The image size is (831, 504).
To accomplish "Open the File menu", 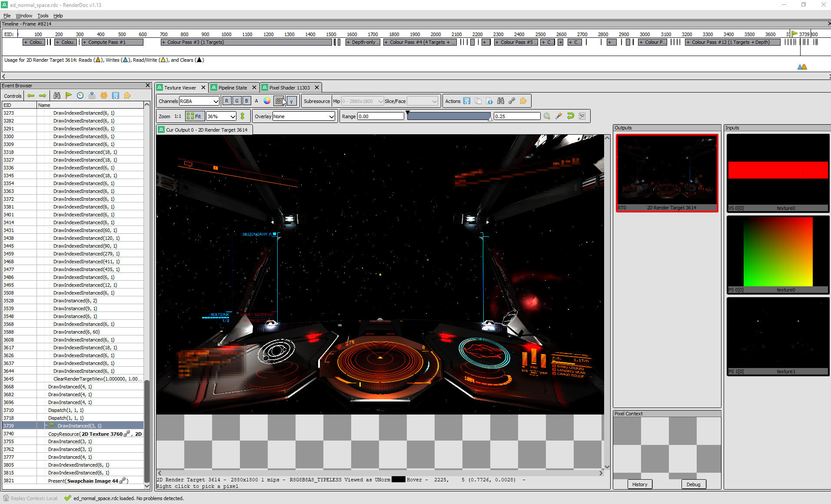I will (7, 16).
